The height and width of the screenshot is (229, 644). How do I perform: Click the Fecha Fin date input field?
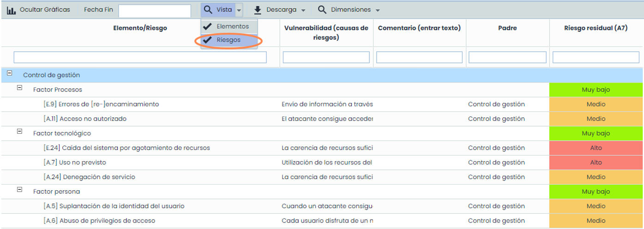(x=155, y=11)
